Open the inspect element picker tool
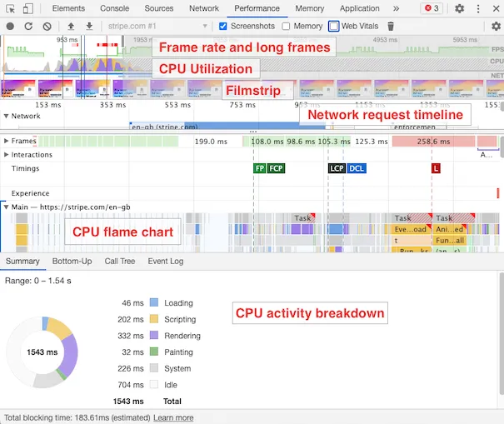The width and height of the screenshot is (504, 424). (x=10, y=8)
